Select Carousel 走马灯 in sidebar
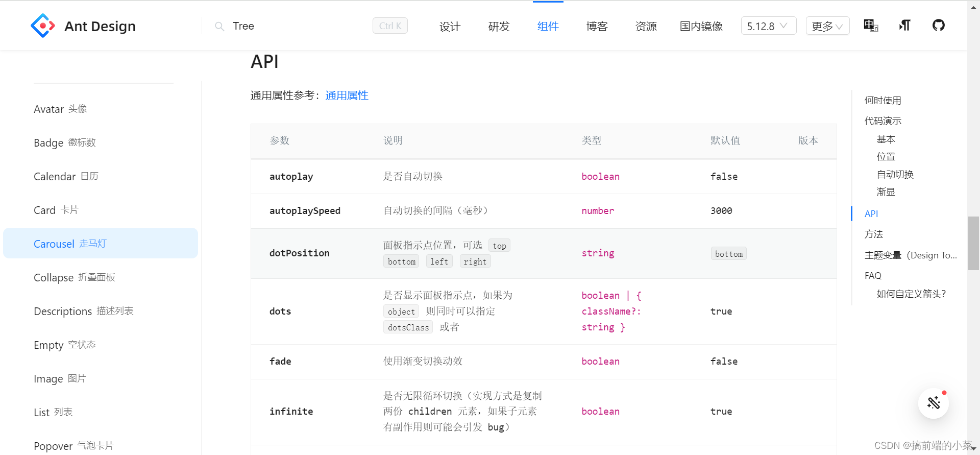Viewport: 980px width, 455px height. point(101,244)
